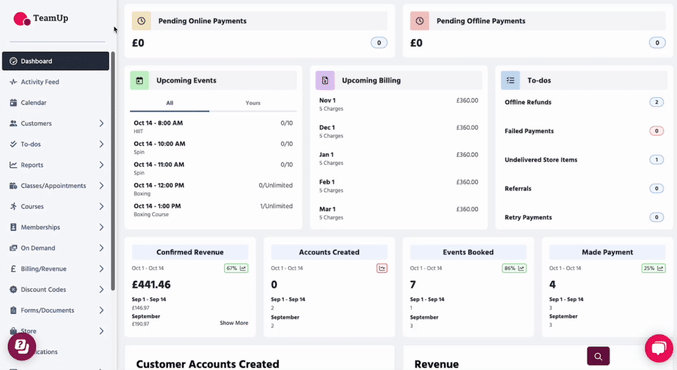Click the Upcoming Events calendar icon
This screenshot has width=677, height=370.
point(139,81)
